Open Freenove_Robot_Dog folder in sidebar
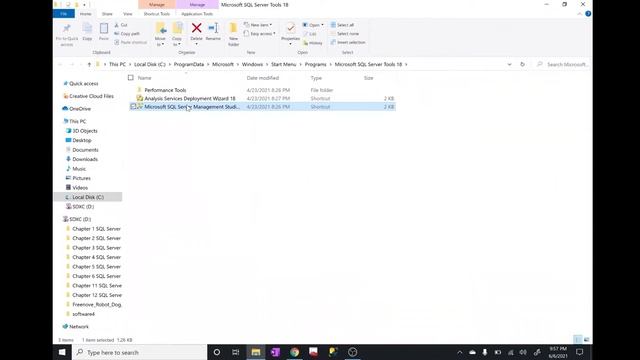This screenshot has width=640, height=360. point(97,304)
